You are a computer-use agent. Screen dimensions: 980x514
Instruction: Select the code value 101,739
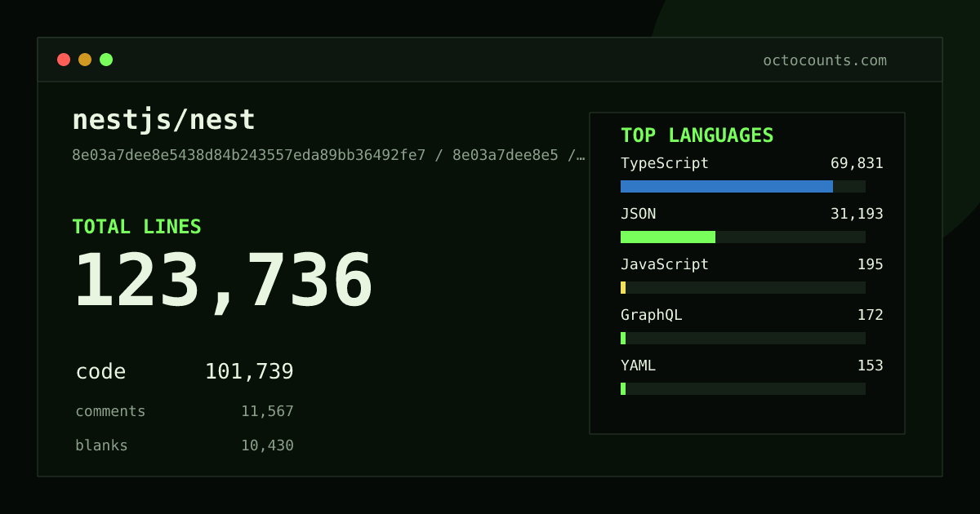249,372
